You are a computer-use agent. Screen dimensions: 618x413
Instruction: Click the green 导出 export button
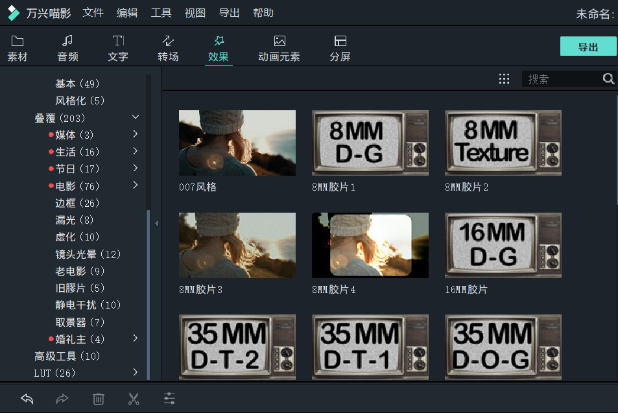587,47
